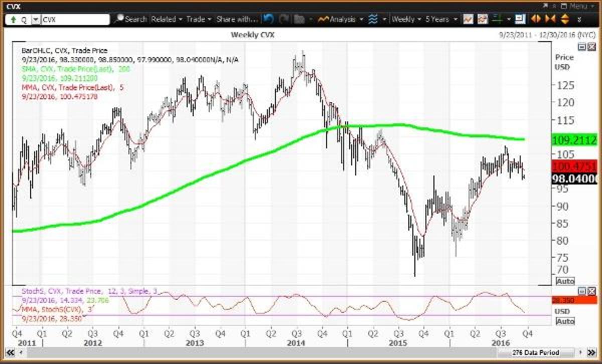Click the CVX symbol input field
This screenshot has width=602, height=364.
coord(75,20)
